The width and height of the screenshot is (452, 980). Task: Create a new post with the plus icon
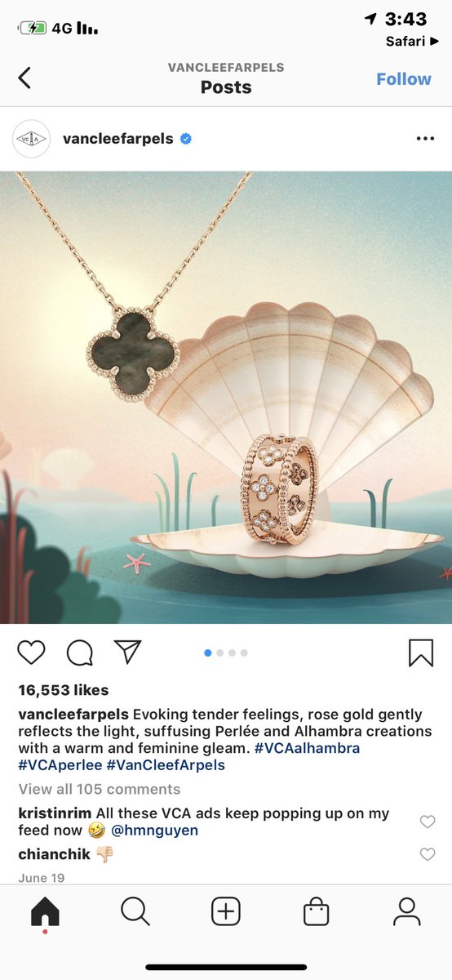coord(226,911)
